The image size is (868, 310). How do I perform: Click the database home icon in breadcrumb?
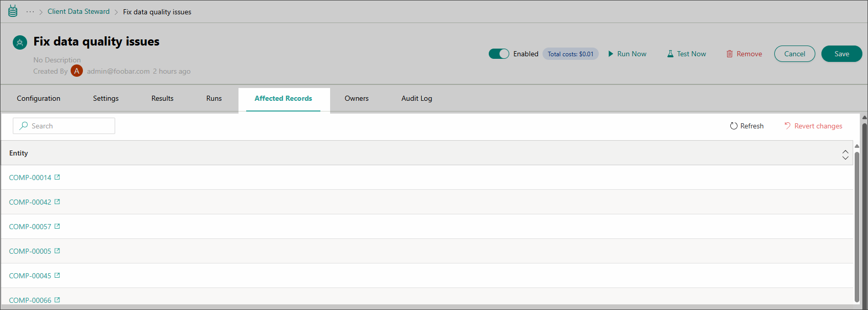[13, 11]
